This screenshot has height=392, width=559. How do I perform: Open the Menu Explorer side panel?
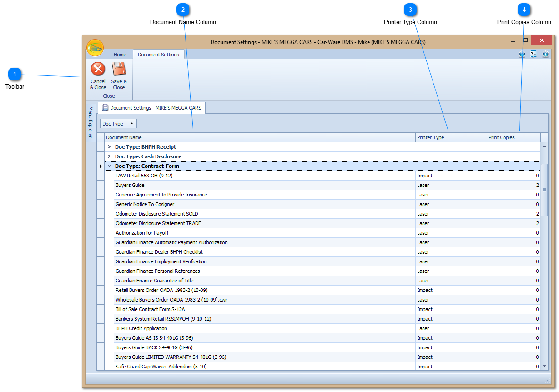(90, 122)
